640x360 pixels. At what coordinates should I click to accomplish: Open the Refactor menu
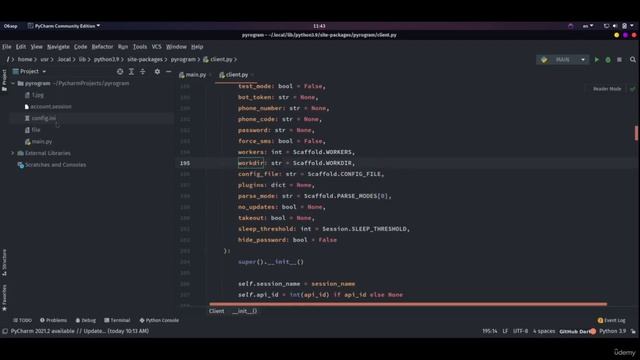[x=102, y=47]
